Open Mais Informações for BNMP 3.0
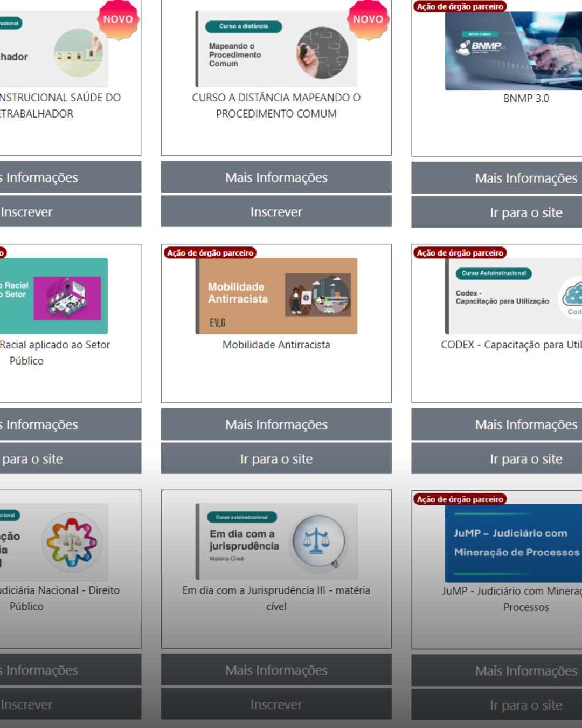Image resolution: width=582 pixels, height=728 pixels. pos(497,178)
